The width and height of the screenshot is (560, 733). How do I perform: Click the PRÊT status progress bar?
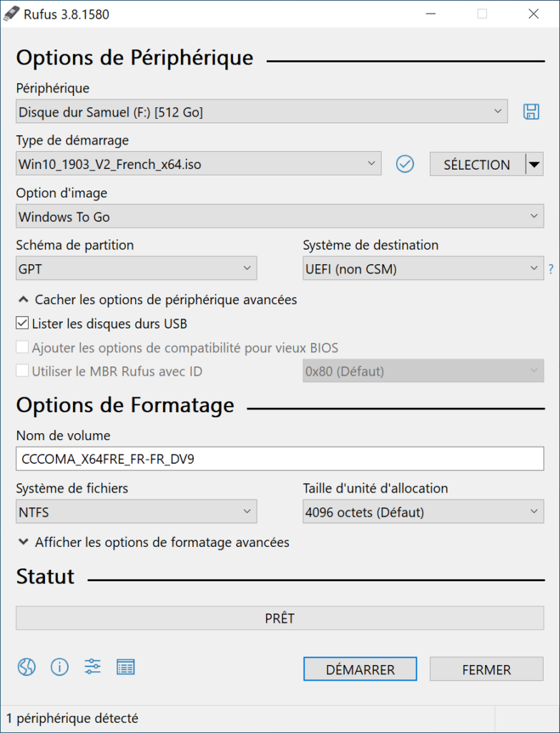coord(280,618)
